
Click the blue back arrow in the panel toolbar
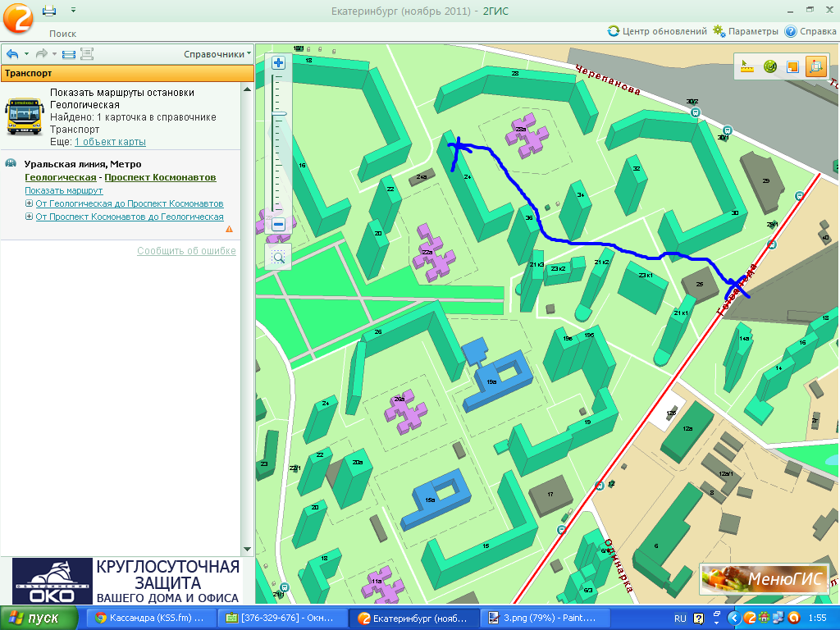[13, 53]
